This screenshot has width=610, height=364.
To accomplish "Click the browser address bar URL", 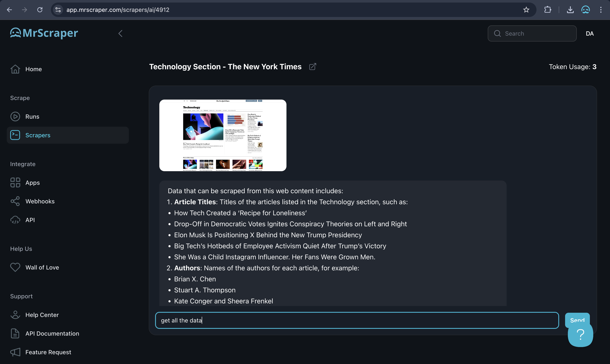I will [118, 10].
